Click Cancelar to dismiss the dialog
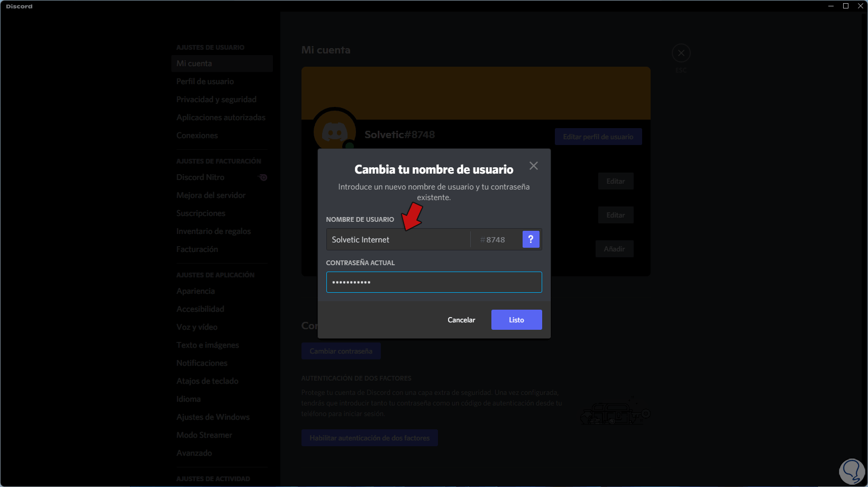This screenshot has height=487, width=868. [x=461, y=320]
